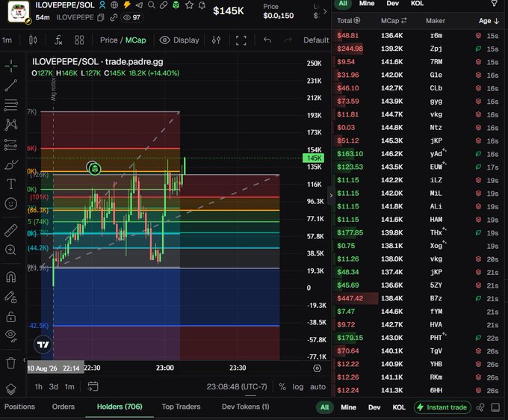Open the price axis settings hexagon
Image resolution: width=508 pixels, height=420 pixels.
[317, 368]
